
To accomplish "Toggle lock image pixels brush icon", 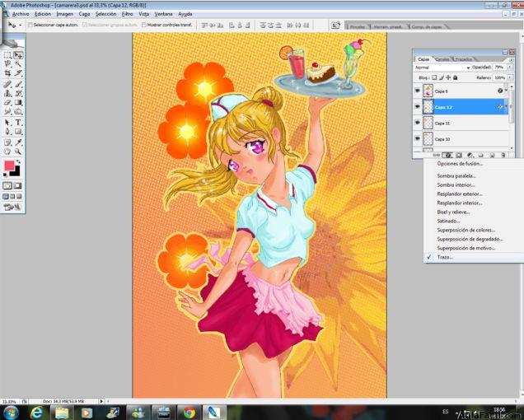I will [441, 77].
